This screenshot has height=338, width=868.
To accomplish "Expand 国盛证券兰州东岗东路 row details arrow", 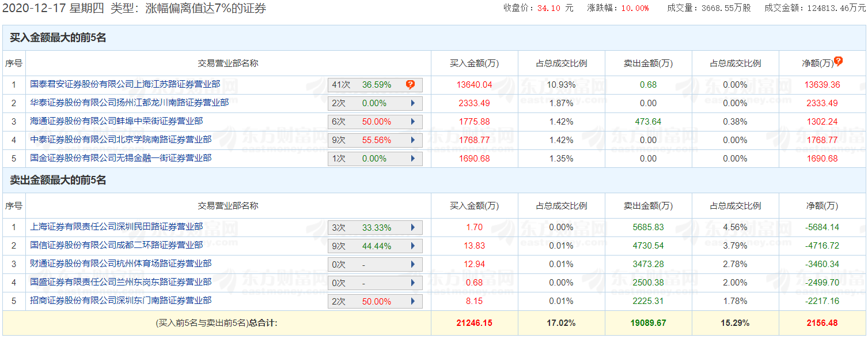I will tap(412, 283).
